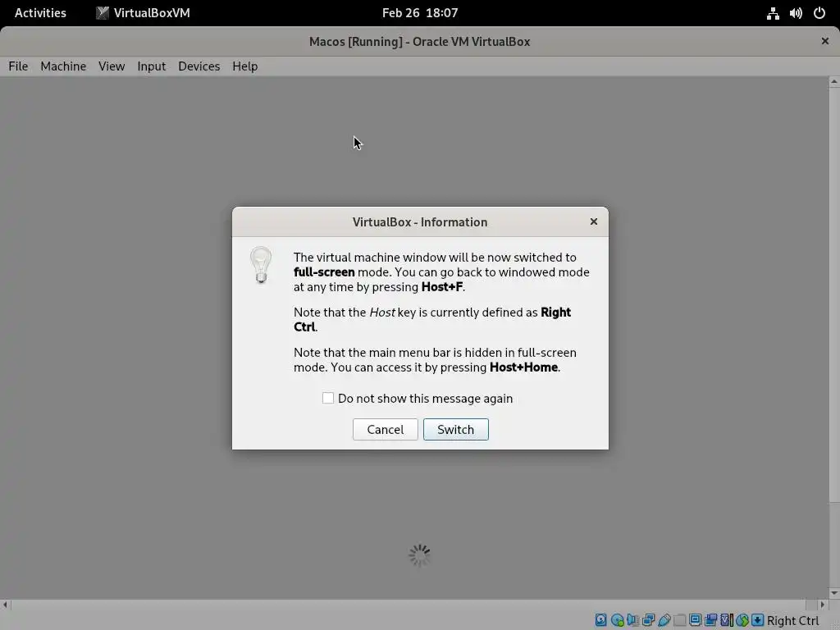Open the Machine menu
Image resolution: width=840 pixels, height=630 pixels.
click(x=63, y=66)
